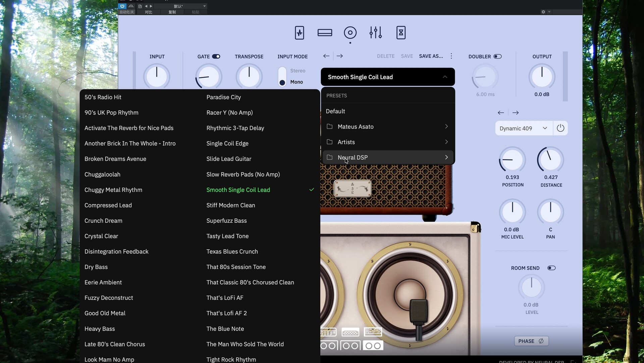The height and width of the screenshot is (363, 644).
Task: Select the cabinet speaker section icon
Action: click(x=350, y=33)
